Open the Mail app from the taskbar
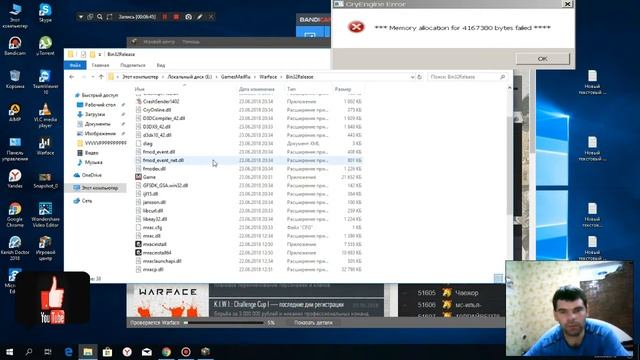Image resolution: width=640 pixels, height=360 pixels. tap(147, 351)
